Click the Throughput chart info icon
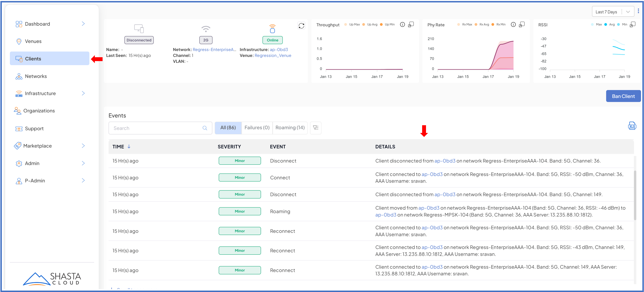644x292 pixels. point(402,24)
